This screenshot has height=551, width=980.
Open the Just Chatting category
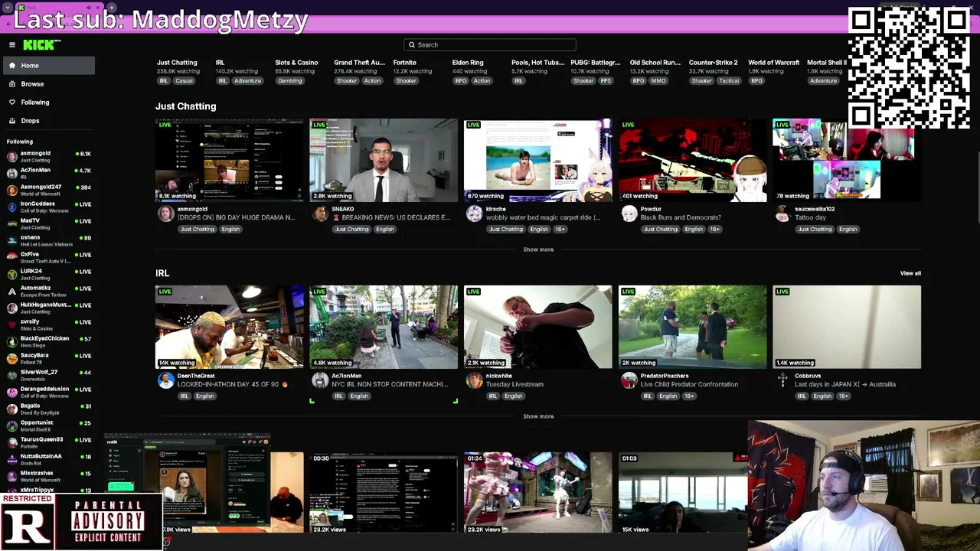point(177,63)
